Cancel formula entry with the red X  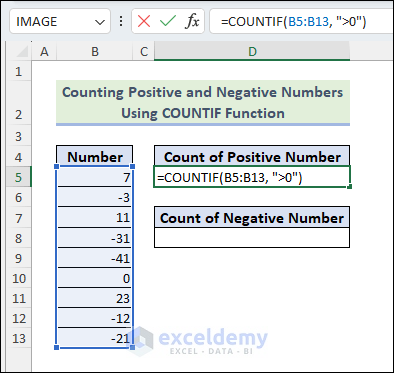144,22
